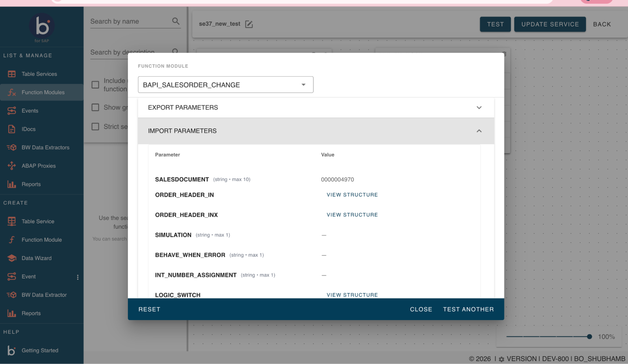Select the Function Modules fx icon

pos(12,92)
